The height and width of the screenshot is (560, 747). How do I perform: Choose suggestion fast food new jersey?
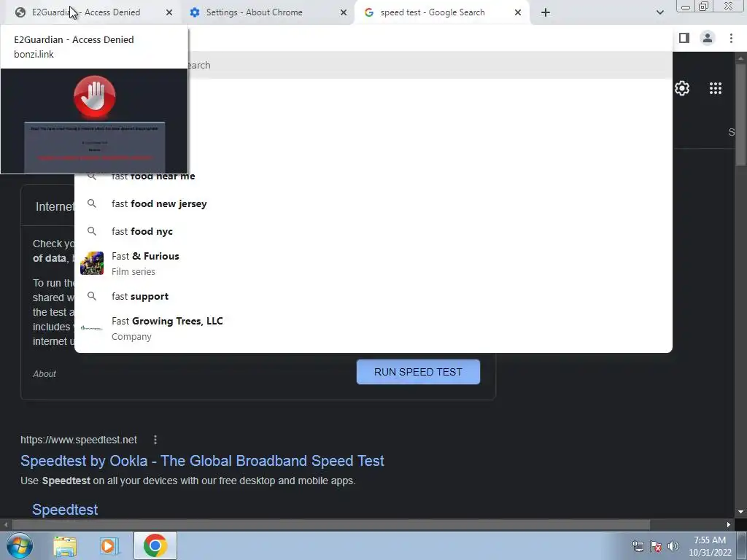click(x=373, y=204)
